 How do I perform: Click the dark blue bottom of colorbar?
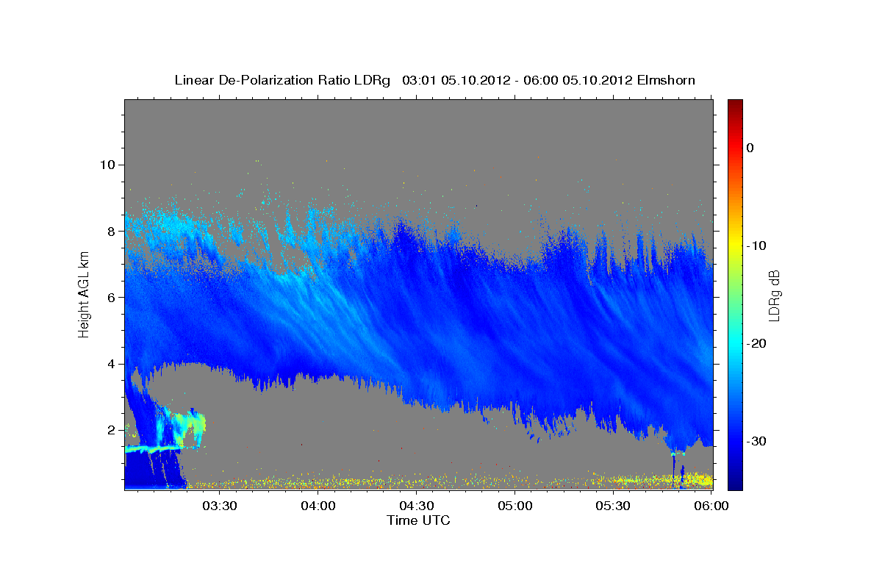735,481
